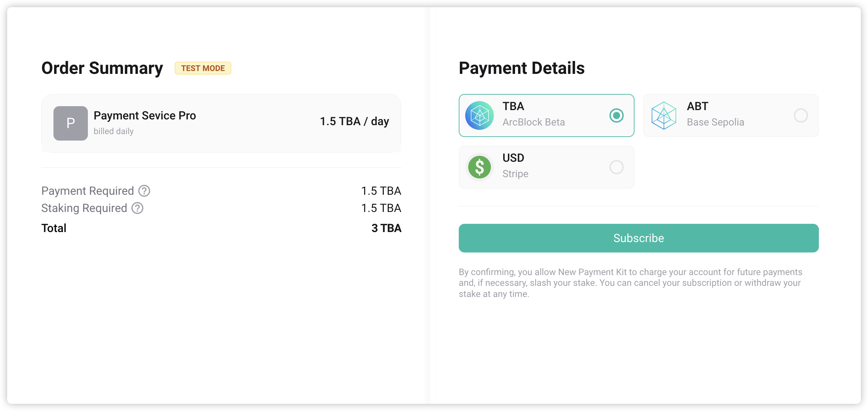Click the Base Sepolia network label
The width and height of the screenshot is (868, 411).
click(715, 122)
